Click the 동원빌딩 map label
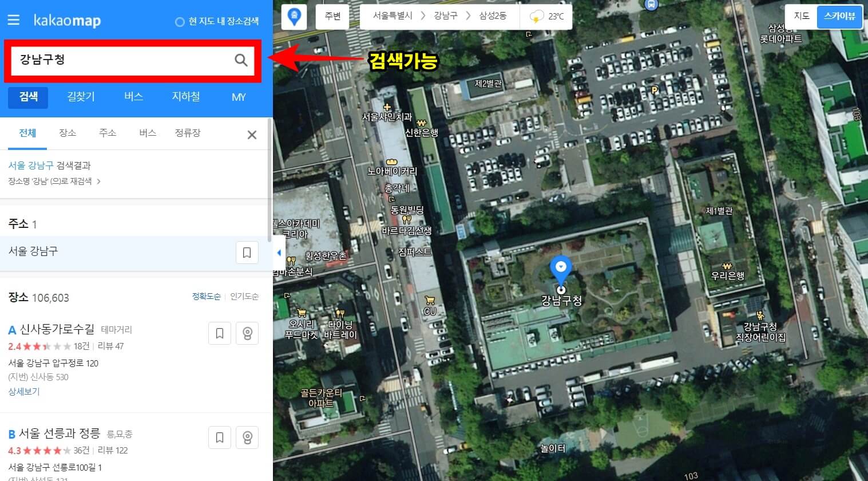The width and height of the screenshot is (868, 481). (x=407, y=210)
